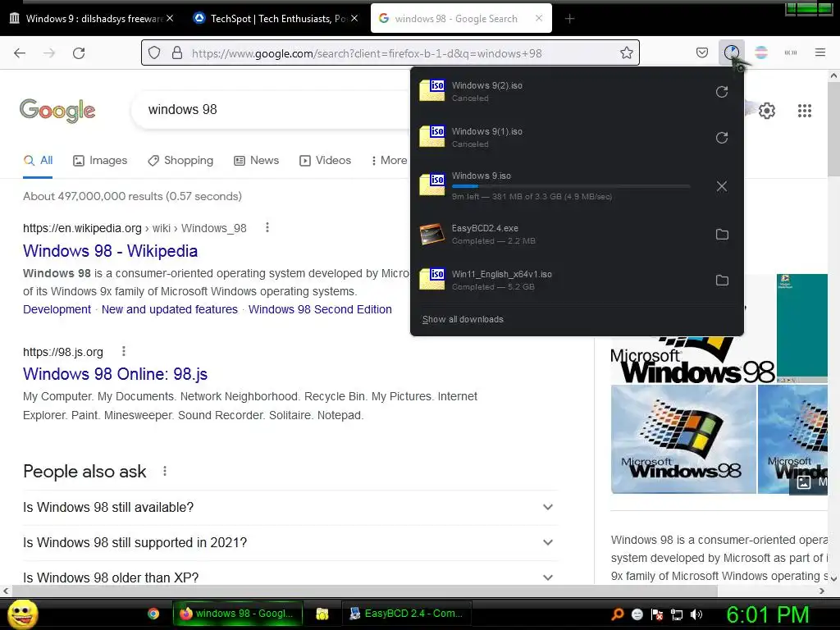Retry the Windows 9(1).iso download
Image resolution: width=840 pixels, height=630 pixels.
[x=722, y=138]
